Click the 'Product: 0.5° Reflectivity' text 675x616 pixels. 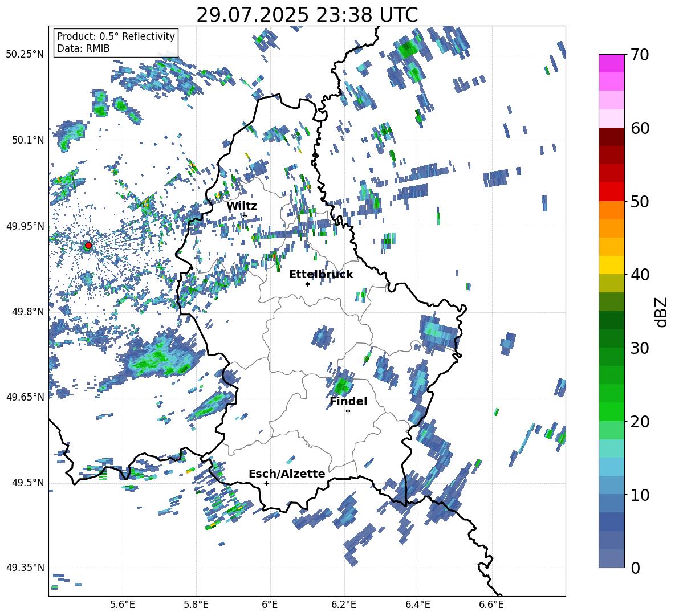(116, 36)
